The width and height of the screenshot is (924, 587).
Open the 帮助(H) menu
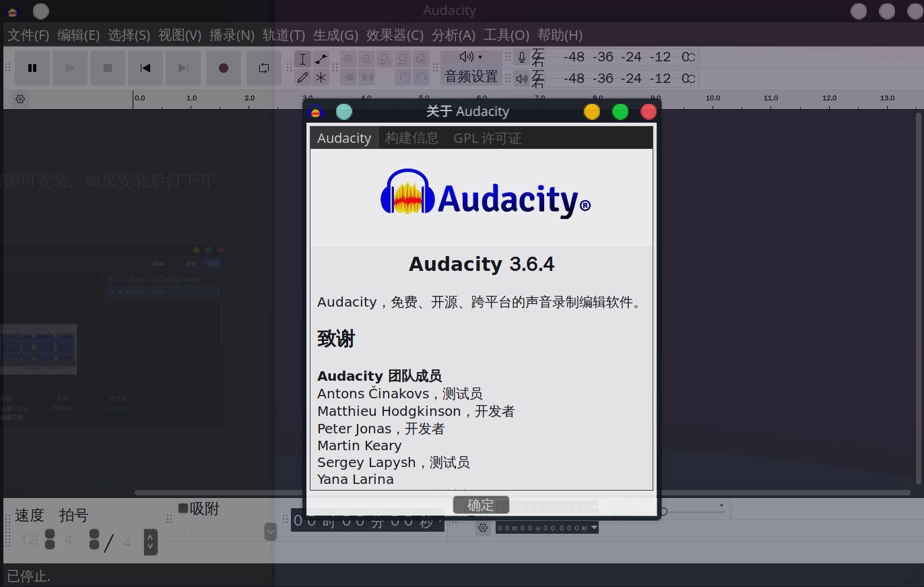tap(560, 35)
